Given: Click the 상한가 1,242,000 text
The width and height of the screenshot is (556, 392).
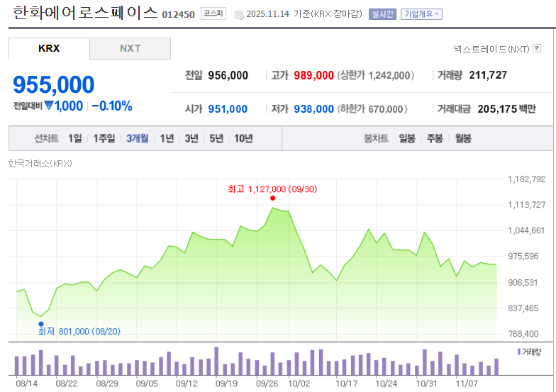Looking at the screenshot, I should point(376,75).
